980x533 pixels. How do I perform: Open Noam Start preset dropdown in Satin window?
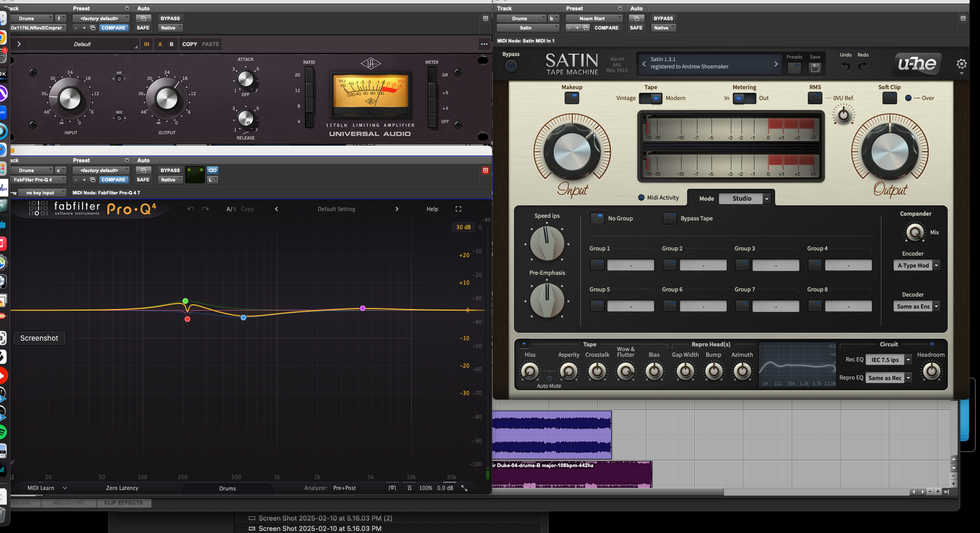tap(594, 18)
